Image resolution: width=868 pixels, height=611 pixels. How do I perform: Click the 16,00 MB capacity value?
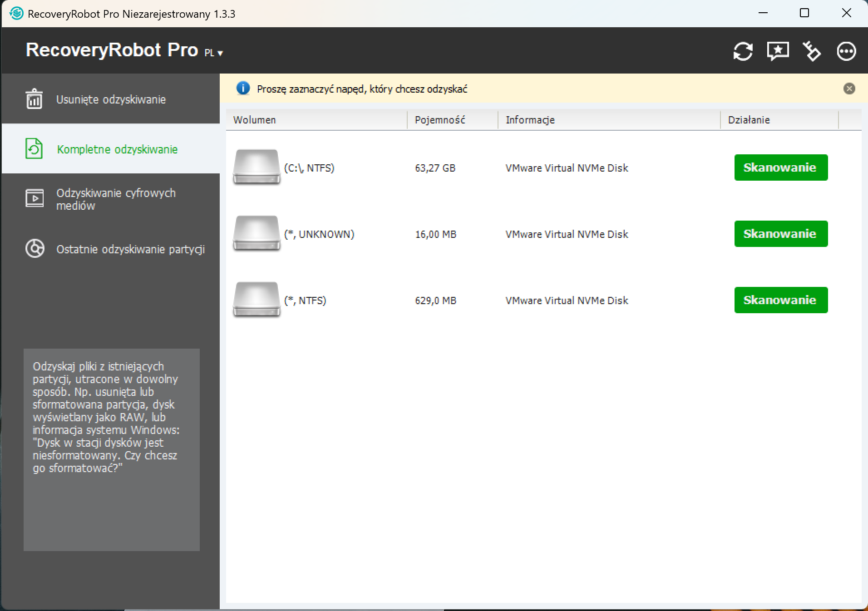tap(435, 234)
